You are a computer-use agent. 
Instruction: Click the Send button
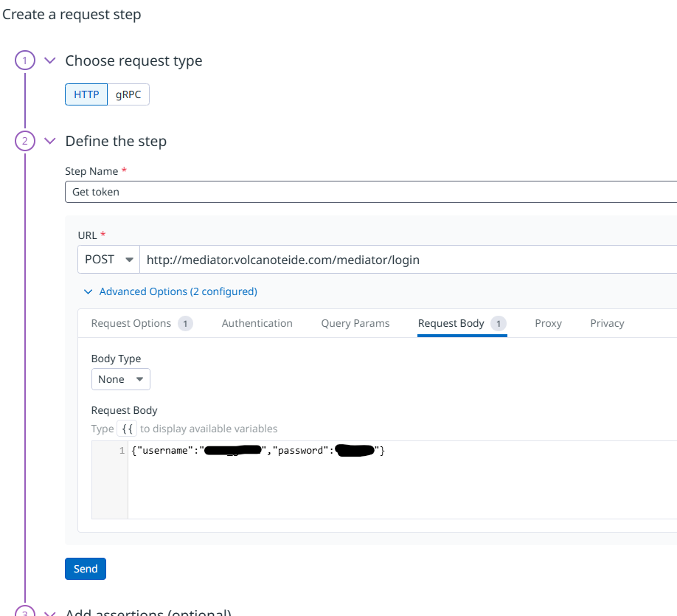[x=86, y=569]
